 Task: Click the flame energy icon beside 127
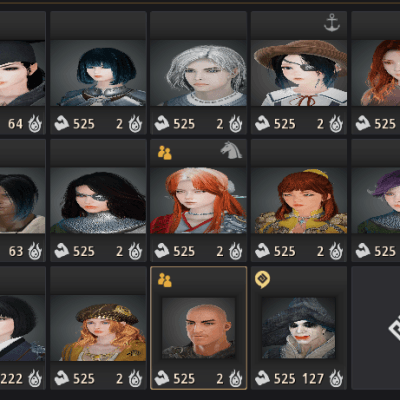pyautogui.click(x=336, y=379)
